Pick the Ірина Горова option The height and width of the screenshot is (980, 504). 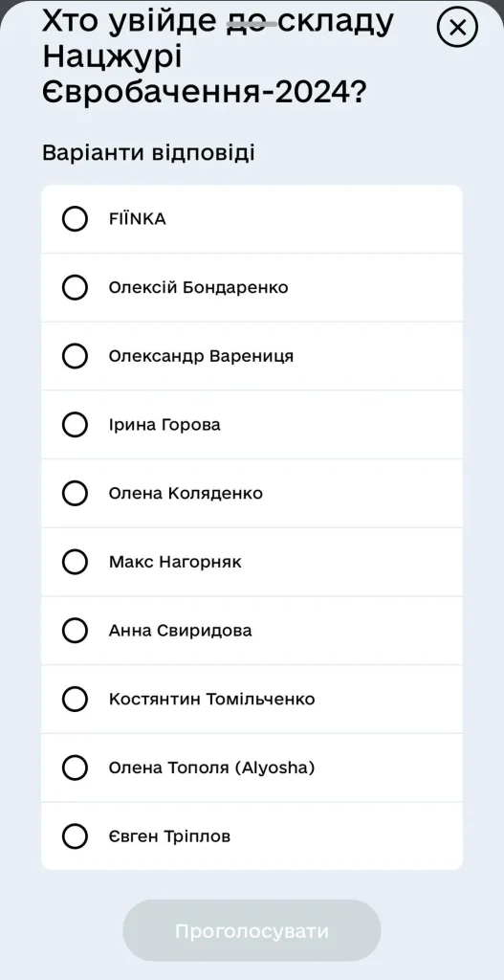(75, 425)
